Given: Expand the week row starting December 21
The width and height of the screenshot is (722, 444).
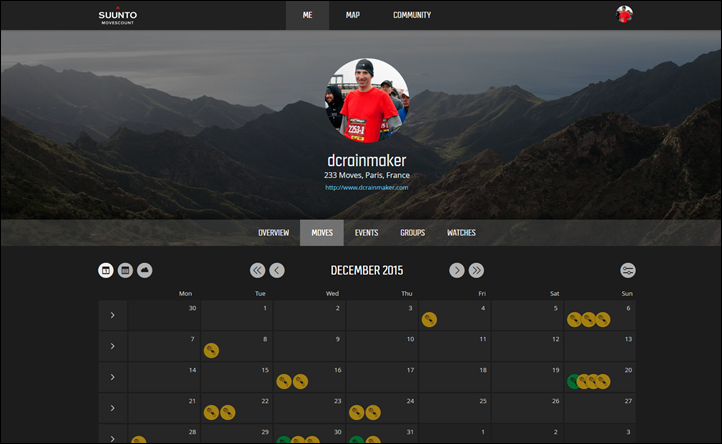Looking at the screenshot, I should [x=112, y=408].
